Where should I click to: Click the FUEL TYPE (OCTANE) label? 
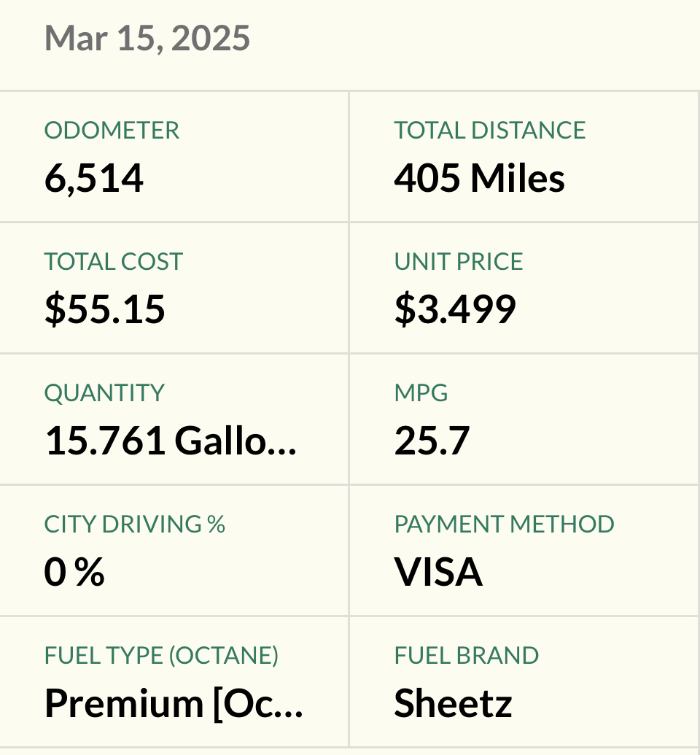(161, 655)
